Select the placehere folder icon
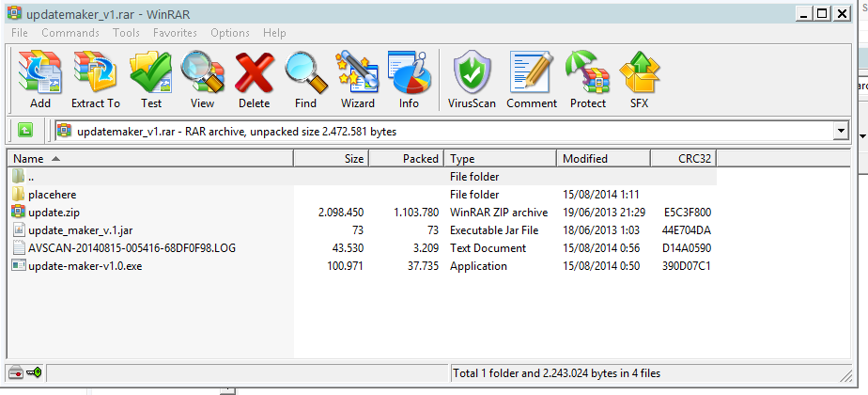This screenshot has height=395, width=868. [x=18, y=194]
